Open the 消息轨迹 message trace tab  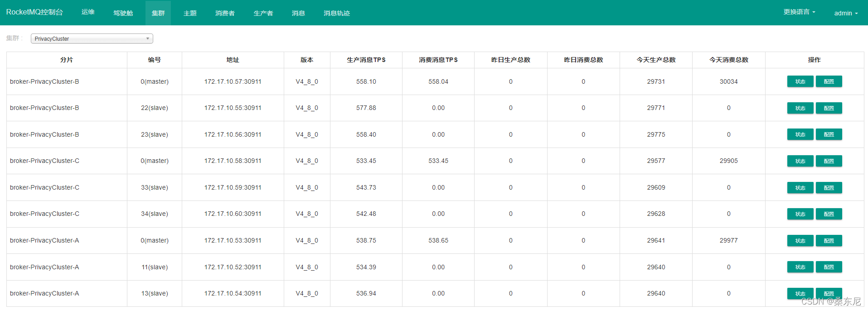coord(337,13)
